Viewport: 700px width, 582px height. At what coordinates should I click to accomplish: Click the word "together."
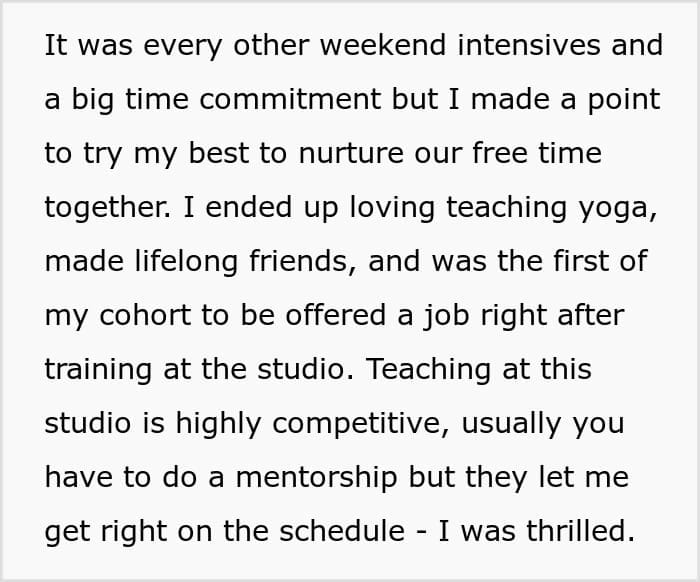pos(108,208)
